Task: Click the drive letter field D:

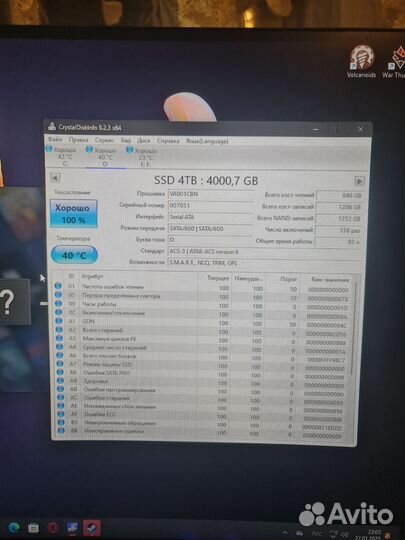Action: (211, 240)
